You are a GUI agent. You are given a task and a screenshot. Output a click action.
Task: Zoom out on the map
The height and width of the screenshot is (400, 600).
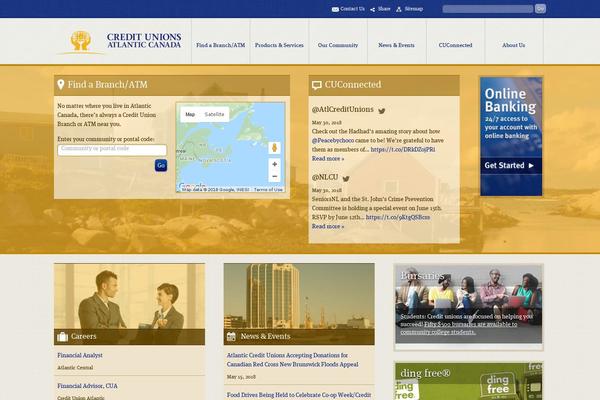click(x=274, y=177)
